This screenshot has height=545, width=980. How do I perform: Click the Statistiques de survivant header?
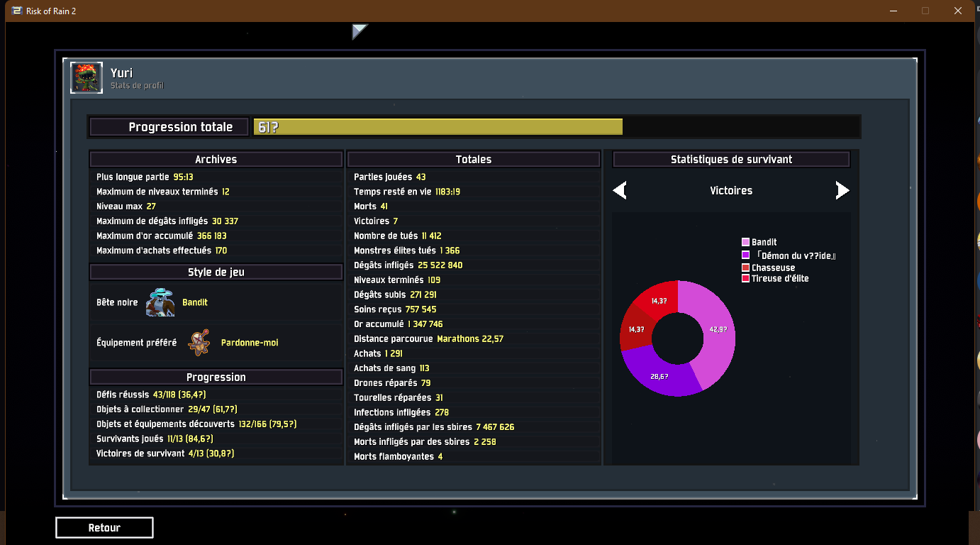731,160
